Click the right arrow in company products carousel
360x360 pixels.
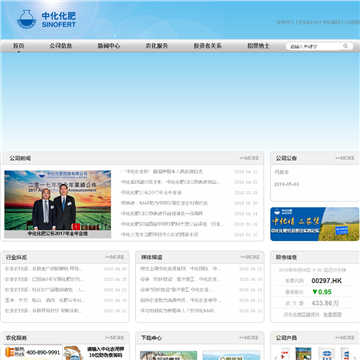click(354, 357)
